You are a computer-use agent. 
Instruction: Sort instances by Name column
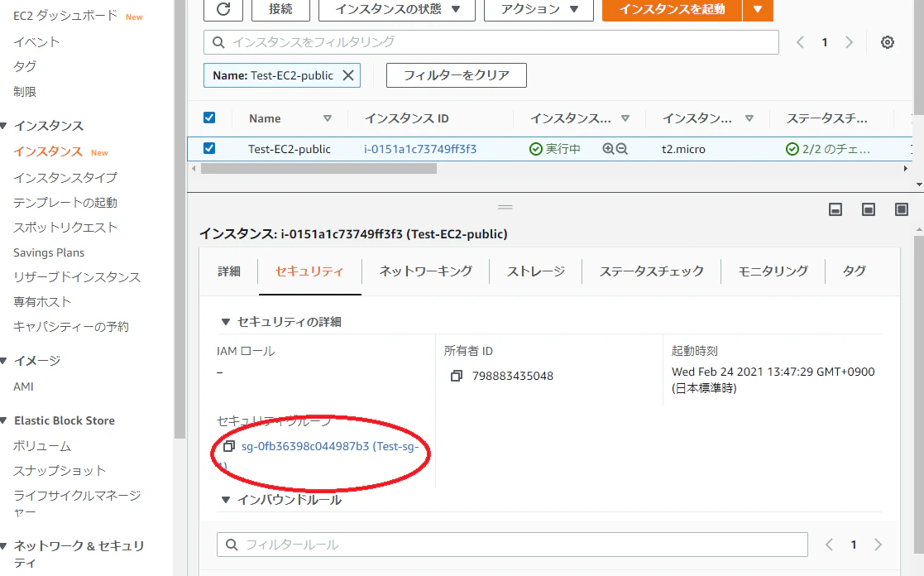point(328,118)
